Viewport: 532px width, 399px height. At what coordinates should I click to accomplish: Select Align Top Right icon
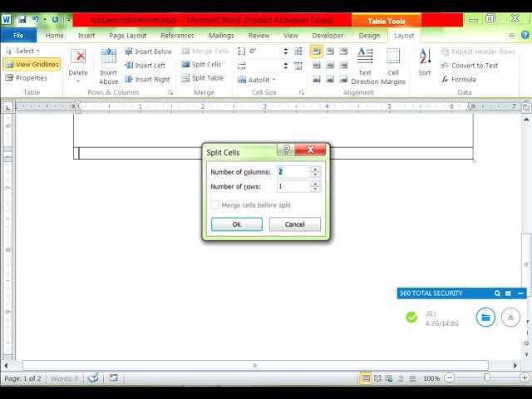(343, 52)
